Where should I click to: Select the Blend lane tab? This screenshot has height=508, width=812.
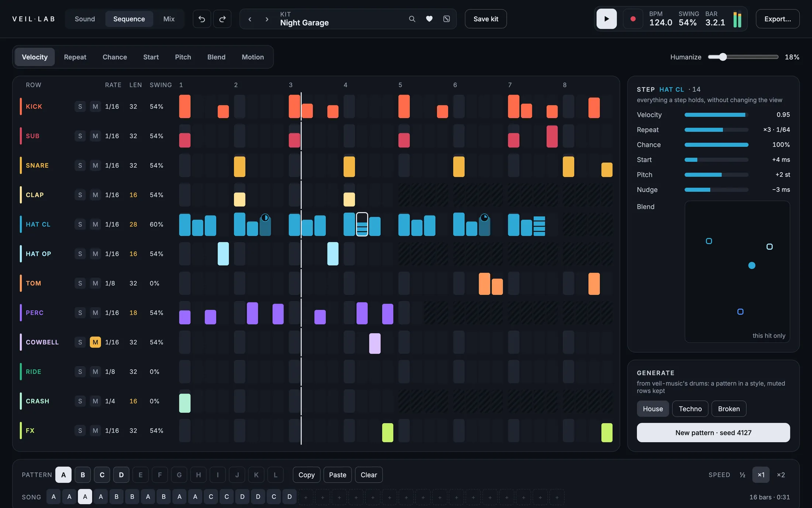point(216,57)
